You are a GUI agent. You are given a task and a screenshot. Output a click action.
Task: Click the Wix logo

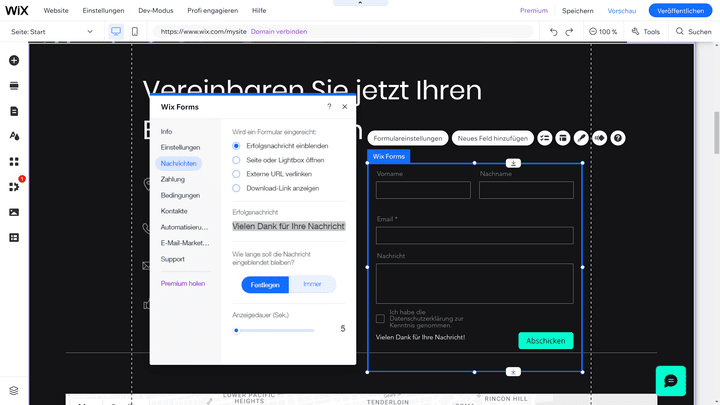pos(17,10)
